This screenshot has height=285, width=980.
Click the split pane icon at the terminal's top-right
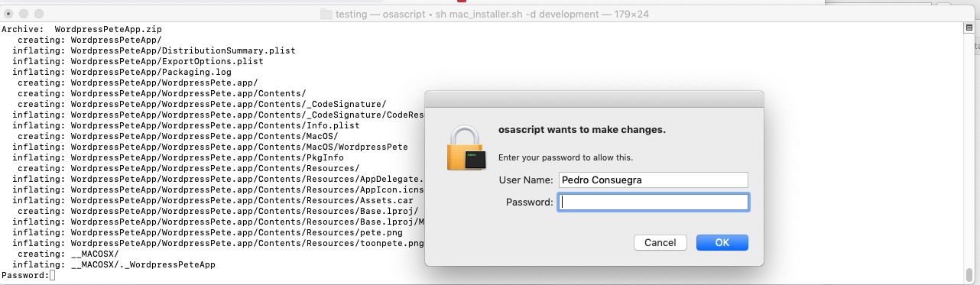point(969,28)
